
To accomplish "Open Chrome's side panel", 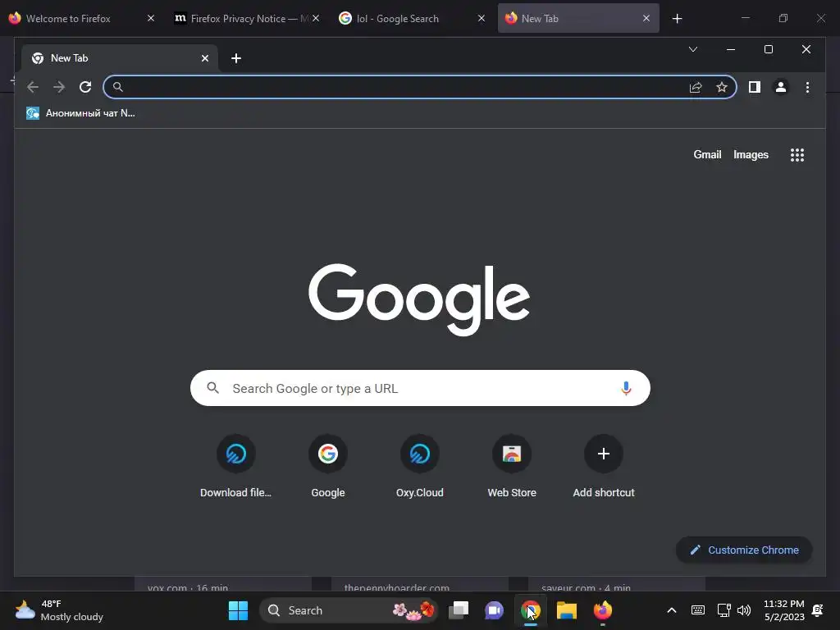I will 755,87.
